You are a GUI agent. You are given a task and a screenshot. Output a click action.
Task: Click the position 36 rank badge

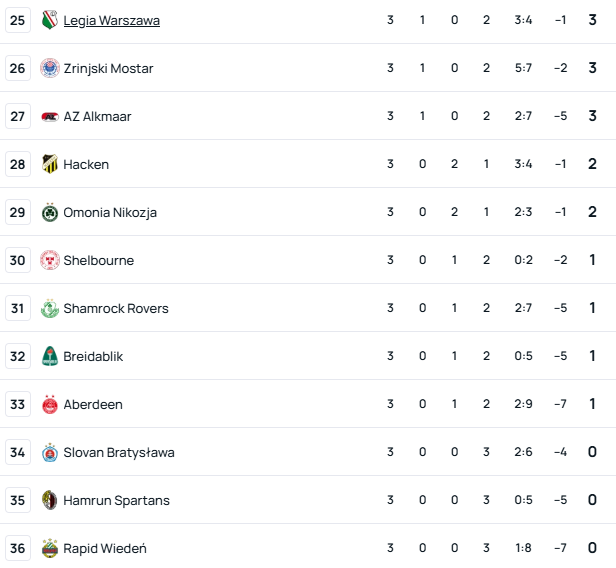tap(17, 548)
